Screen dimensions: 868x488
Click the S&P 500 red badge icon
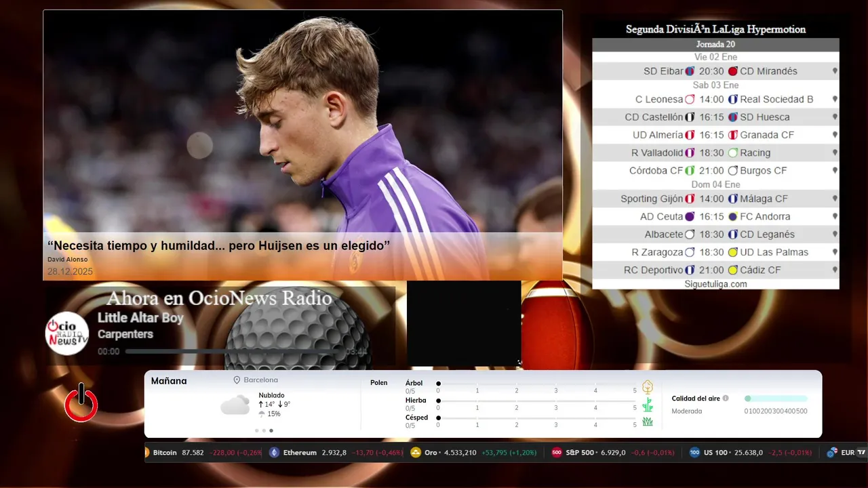point(557,452)
